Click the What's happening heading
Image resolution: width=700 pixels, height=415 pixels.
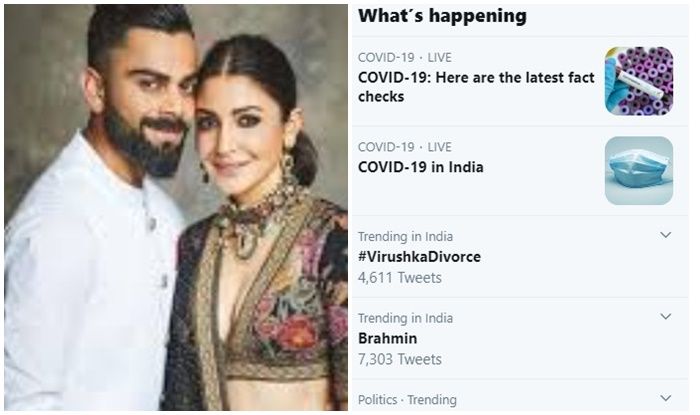click(x=442, y=16)
